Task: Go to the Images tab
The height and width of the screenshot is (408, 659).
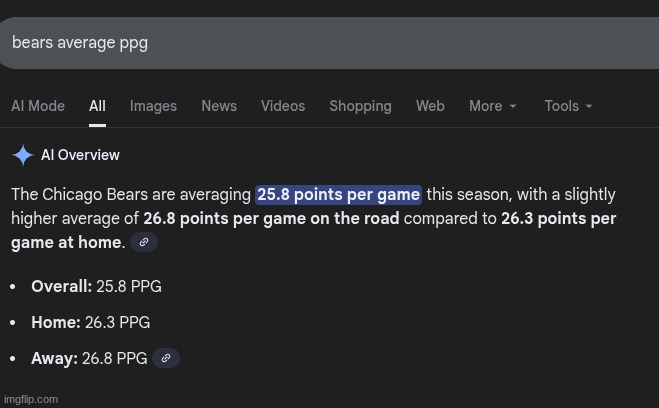Action: pyautogui.click(x=153, y=106)
